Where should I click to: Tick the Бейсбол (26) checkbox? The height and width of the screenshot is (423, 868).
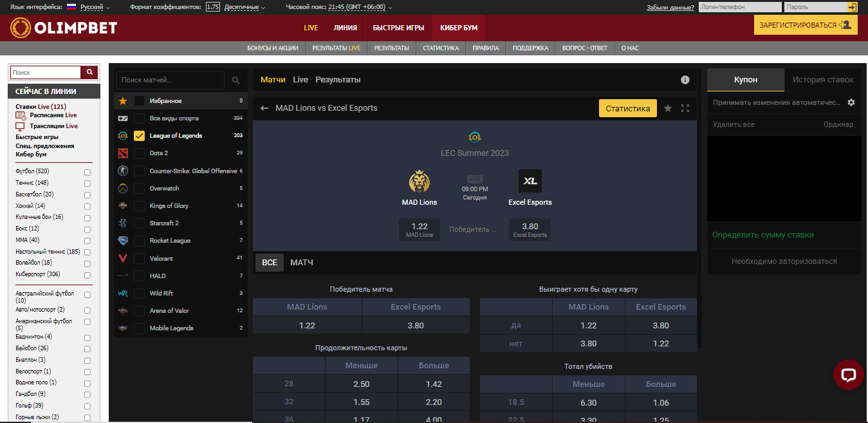point(88,349)
